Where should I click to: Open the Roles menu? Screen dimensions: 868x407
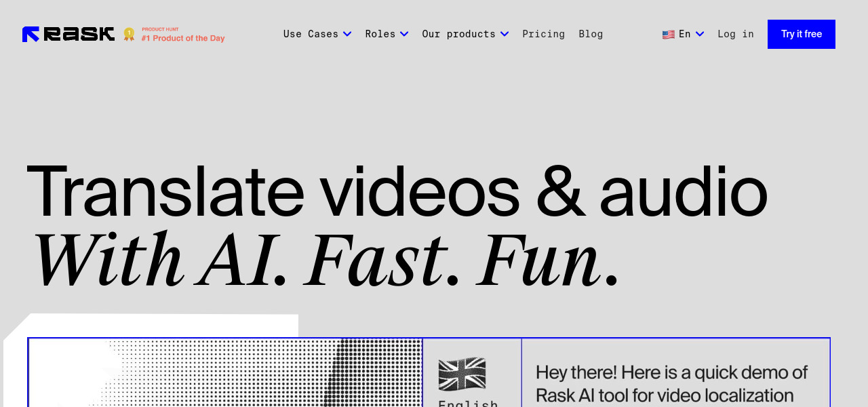(x=380, y=34)
